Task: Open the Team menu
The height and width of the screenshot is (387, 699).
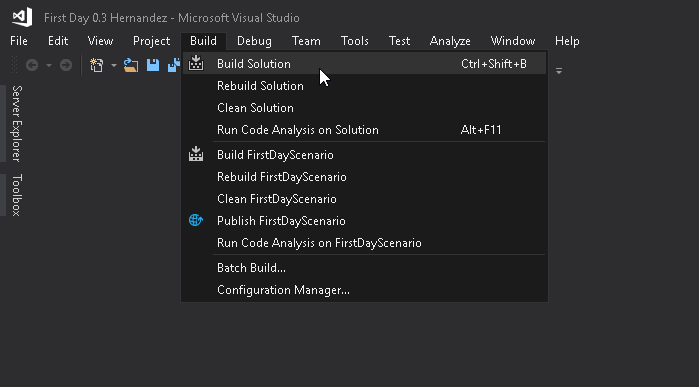Action: pyautogui.click(x=306, y=41)
